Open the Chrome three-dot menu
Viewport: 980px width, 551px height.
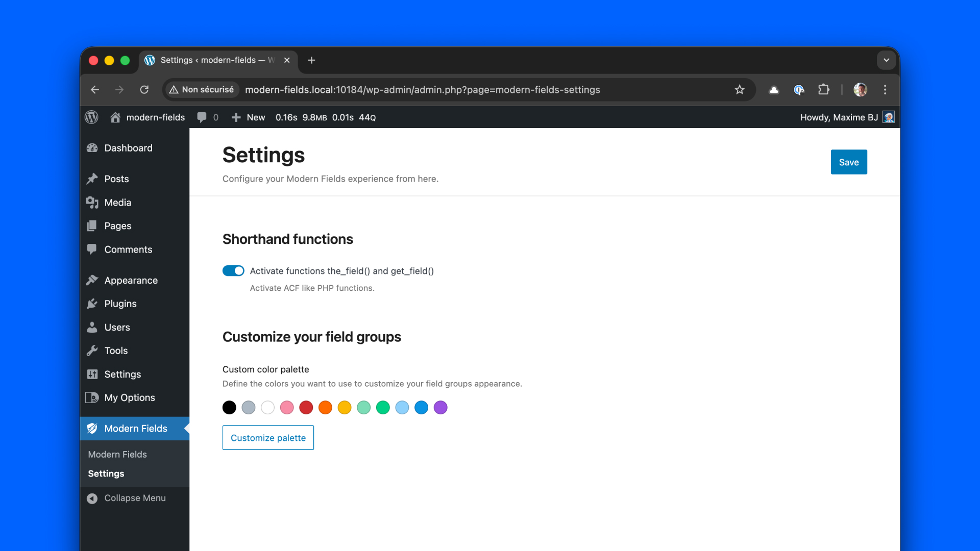point(885,90)
